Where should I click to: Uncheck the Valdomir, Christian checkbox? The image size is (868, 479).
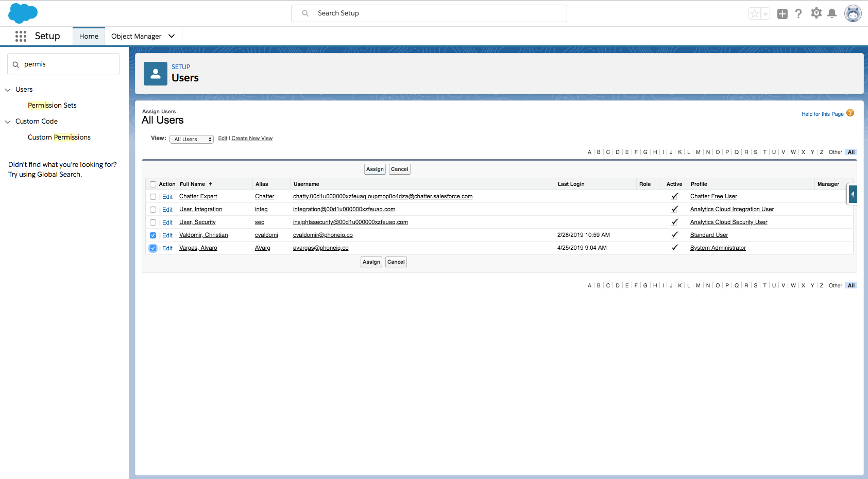point(153,235)
